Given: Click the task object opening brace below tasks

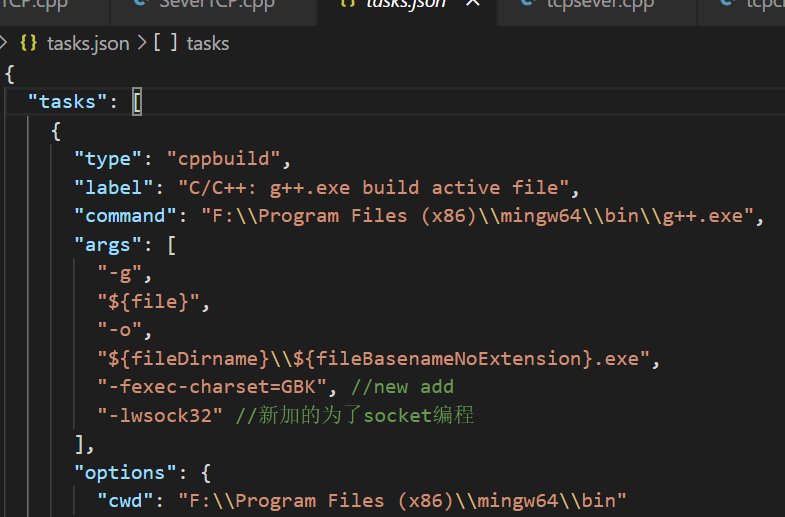Looking at the screenshot, I should tap(56, 131).
